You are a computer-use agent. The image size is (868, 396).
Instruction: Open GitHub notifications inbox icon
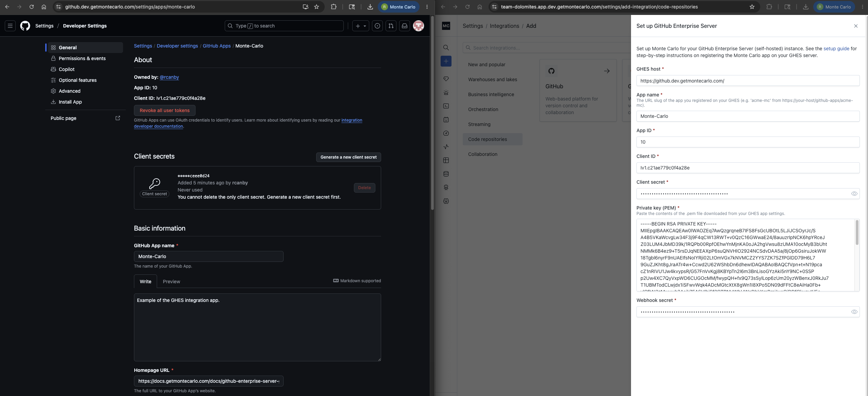pos(405,26)
